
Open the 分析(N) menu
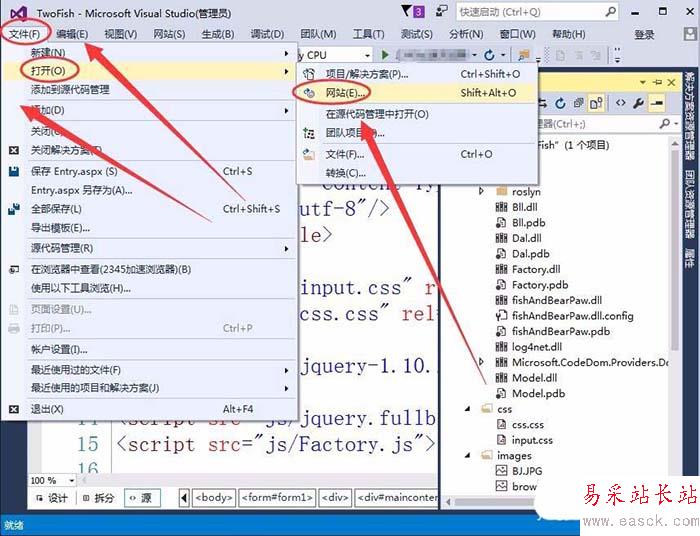466,34
